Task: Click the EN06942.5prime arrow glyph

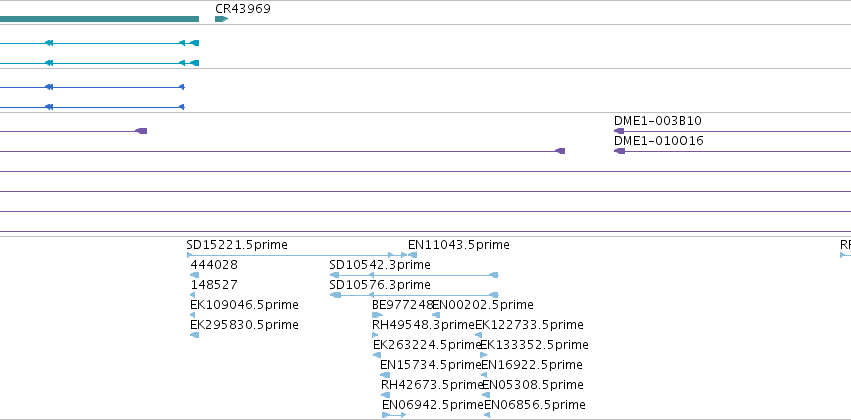Action: coord(393,416)
